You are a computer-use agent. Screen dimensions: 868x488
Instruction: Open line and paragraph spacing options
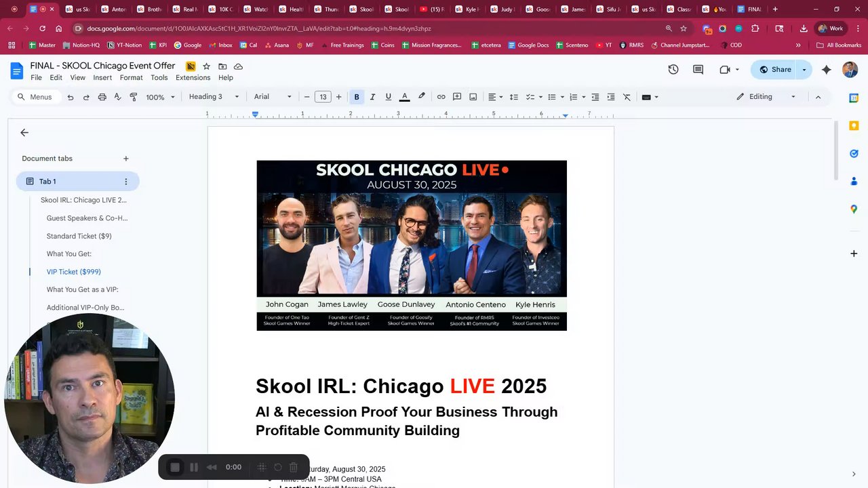point(514,97)
